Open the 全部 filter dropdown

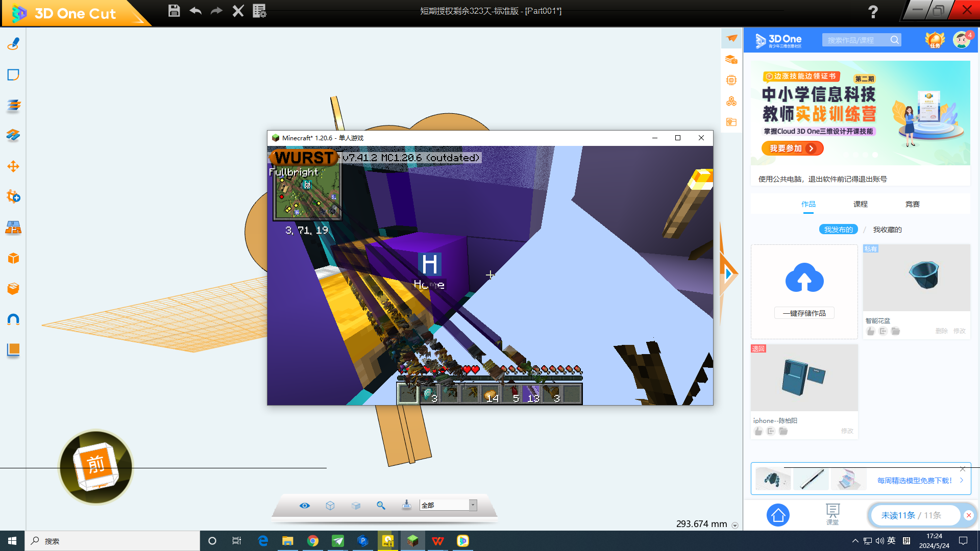coord(473,505)
